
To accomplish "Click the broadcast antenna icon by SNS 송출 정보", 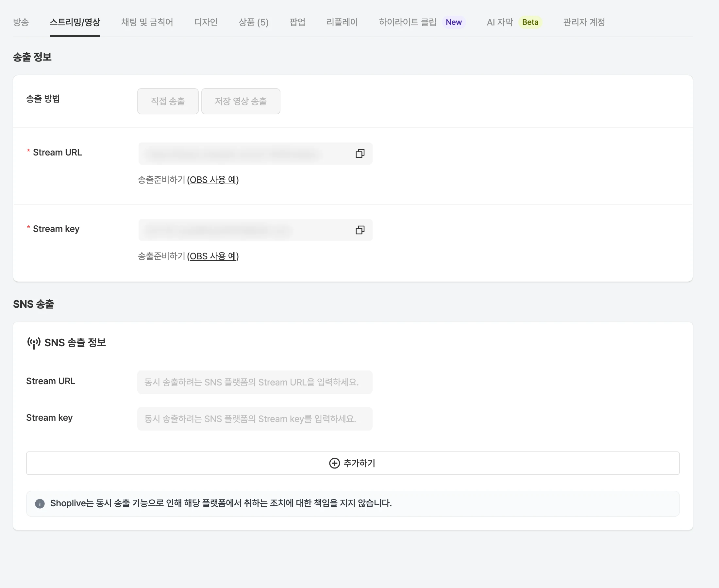I will click(x=34, y=343).
